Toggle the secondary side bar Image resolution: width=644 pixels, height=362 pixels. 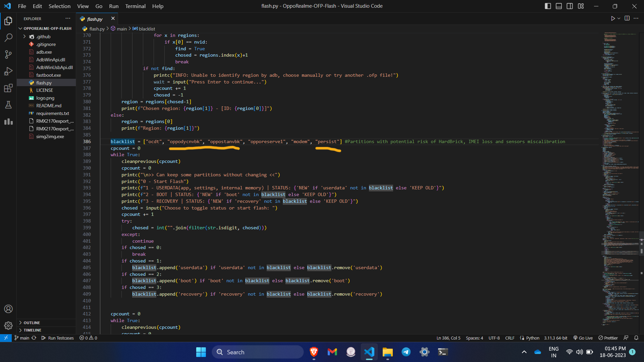[x=570, y=6]
